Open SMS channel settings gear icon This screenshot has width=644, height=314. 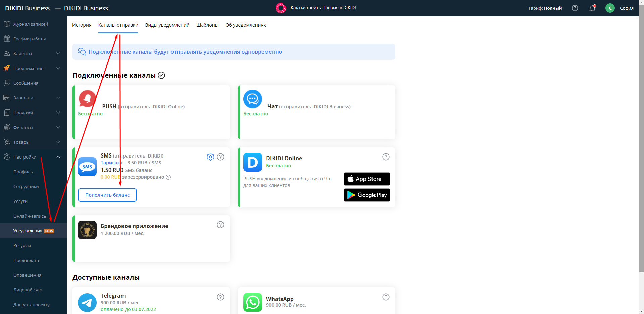coord(210,157)
